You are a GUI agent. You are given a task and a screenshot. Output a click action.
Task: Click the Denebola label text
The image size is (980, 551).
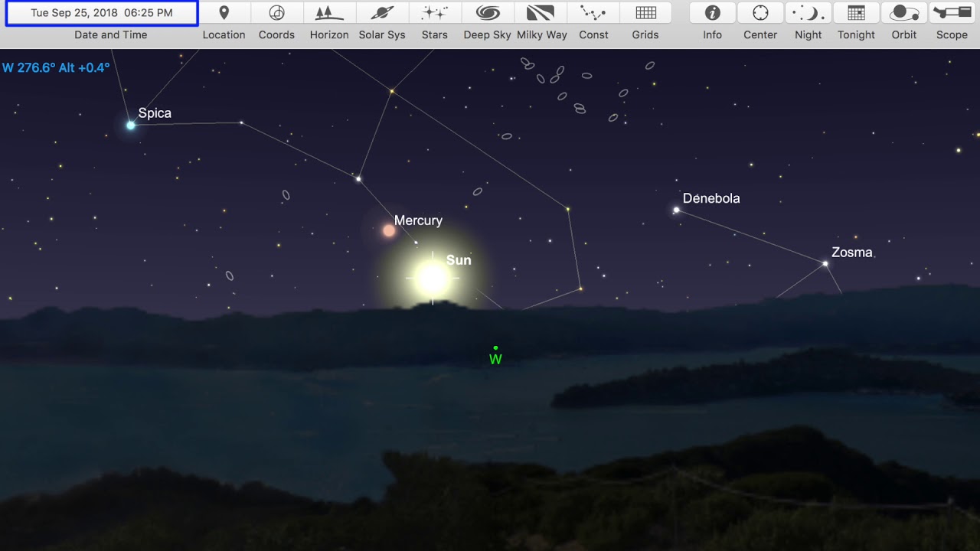click(711, 198)
